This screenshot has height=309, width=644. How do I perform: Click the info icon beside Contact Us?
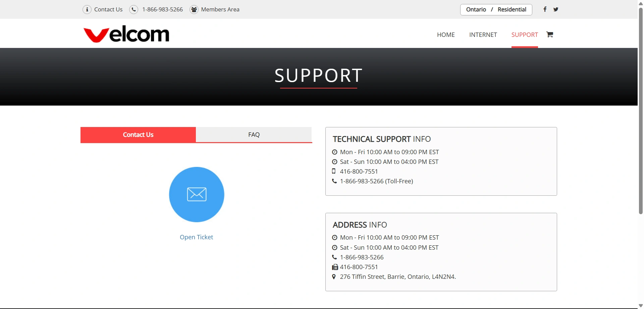[x=87, y=9]
